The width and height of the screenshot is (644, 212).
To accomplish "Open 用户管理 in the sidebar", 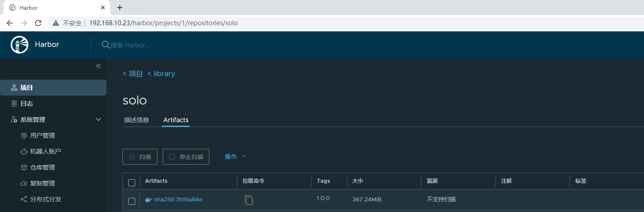I will pos(43,135).
